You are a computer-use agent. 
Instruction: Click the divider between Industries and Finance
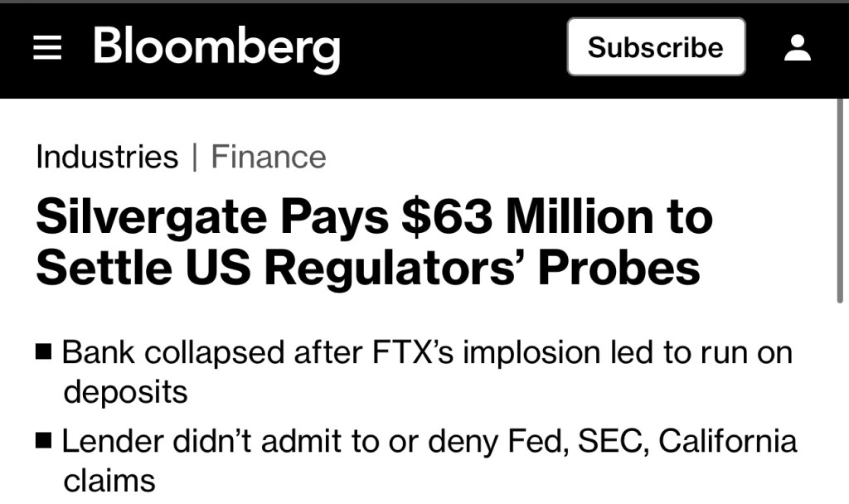pos(195,157)
